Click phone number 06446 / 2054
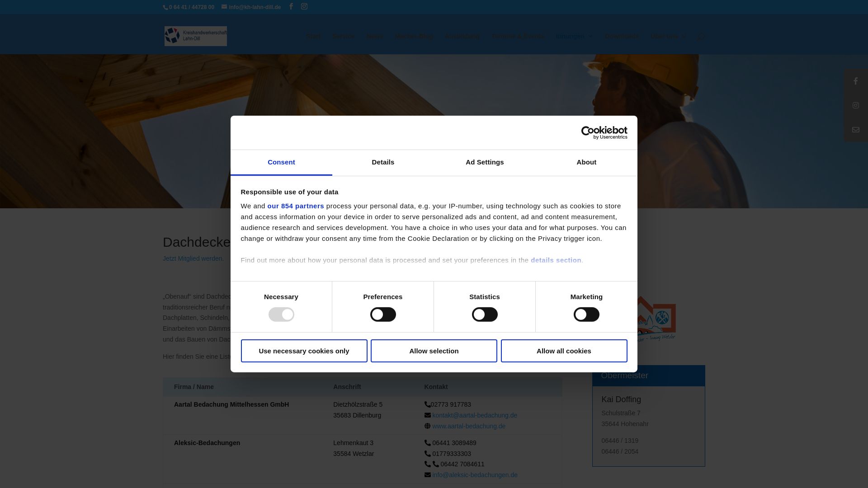This screenshot has width=868, height=488. tap(620, 451)
